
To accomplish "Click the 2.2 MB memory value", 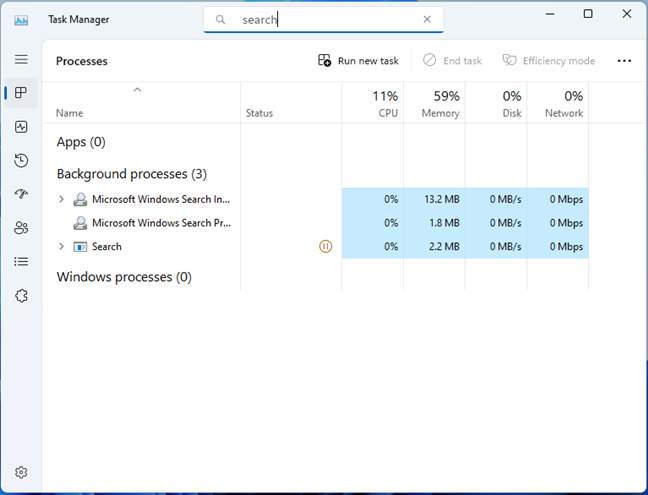I will click(444, 247).
